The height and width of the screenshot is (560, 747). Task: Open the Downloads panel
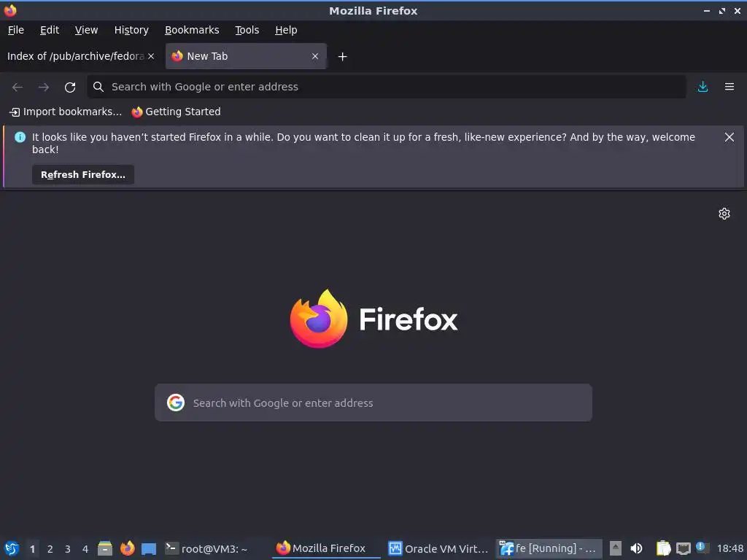[x=703, y=87]
